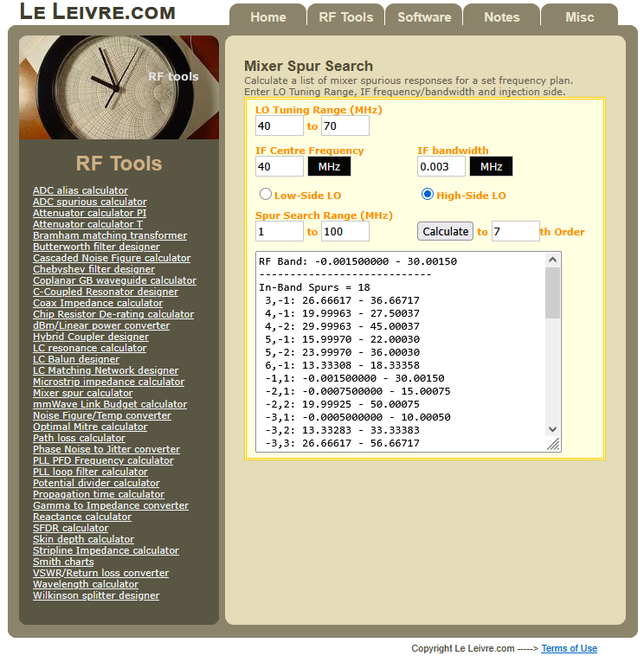The image size is (644, 662).
Task: Click the Smith chart clock image
Action: tap(119, 87)
